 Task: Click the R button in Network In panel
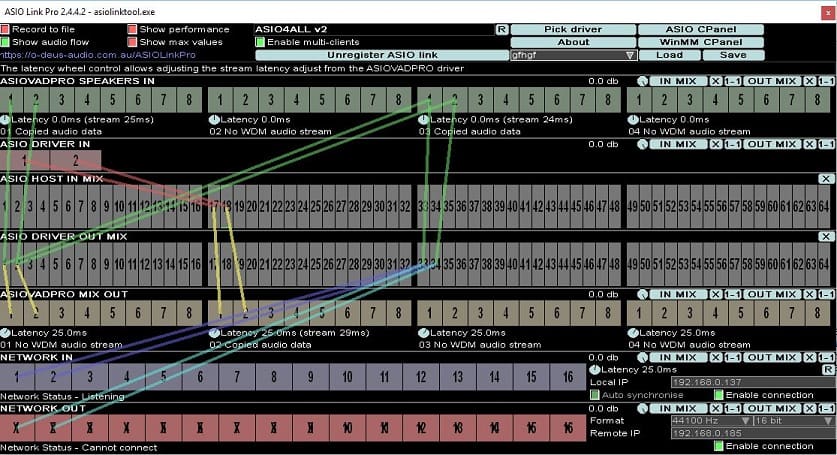828,370
